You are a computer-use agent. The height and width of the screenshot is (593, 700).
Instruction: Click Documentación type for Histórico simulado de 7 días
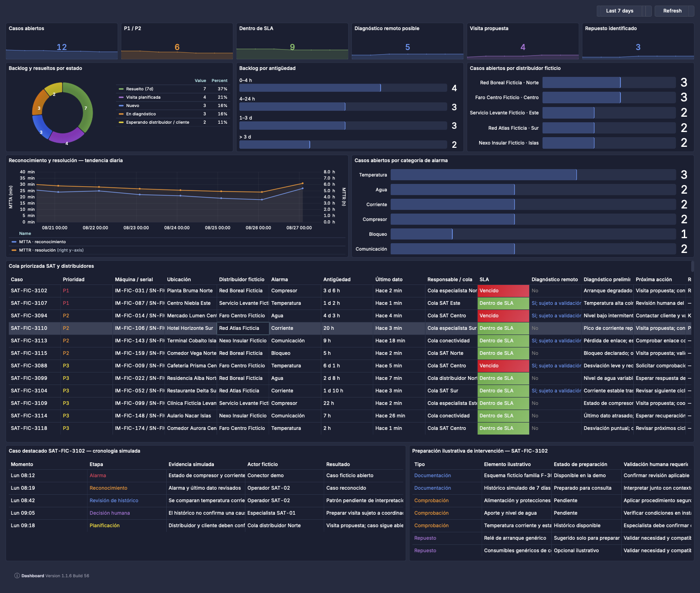[432, 488]
